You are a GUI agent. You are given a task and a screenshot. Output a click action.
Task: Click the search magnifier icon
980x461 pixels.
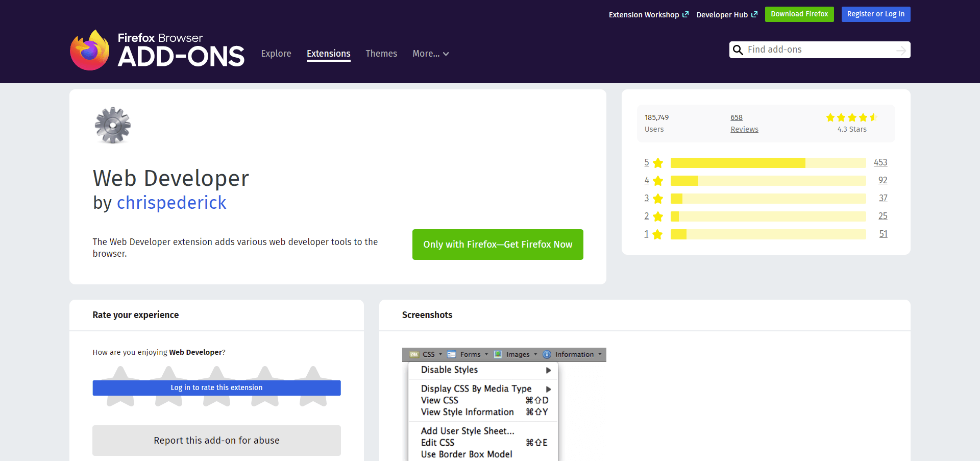click(738, 50)
